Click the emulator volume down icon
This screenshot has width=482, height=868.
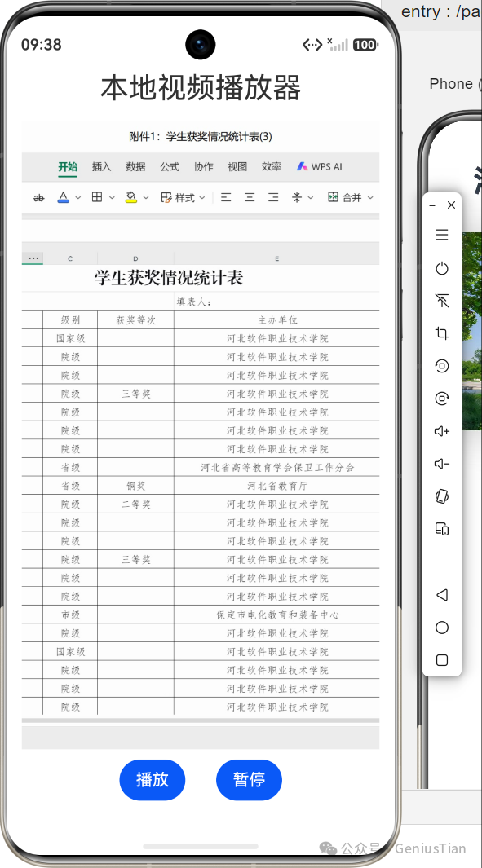(441, 464)
